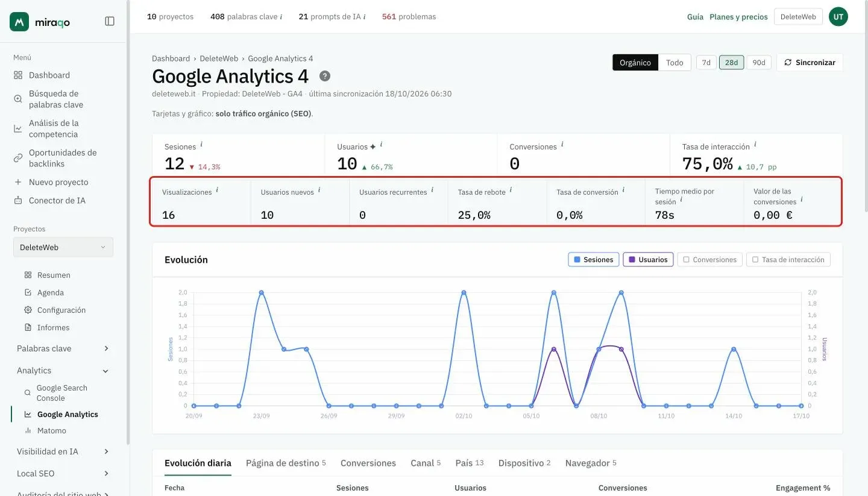Open help icon next to Google Analytics 4

tap(325, 76)
